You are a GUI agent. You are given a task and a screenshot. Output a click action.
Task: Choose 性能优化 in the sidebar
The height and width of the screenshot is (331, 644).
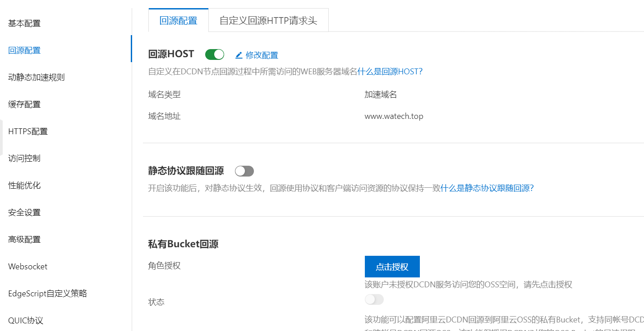pos(24,186)
